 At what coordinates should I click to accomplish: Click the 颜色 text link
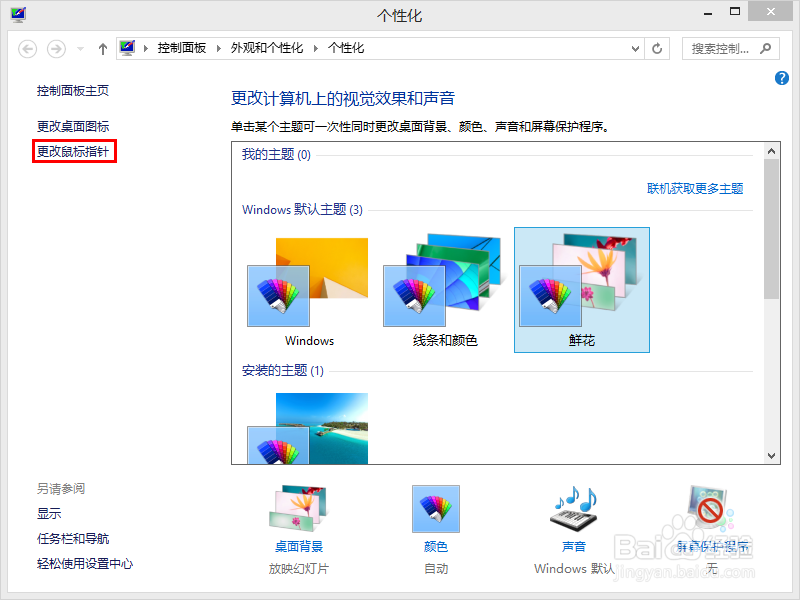(x=436, y=547)
